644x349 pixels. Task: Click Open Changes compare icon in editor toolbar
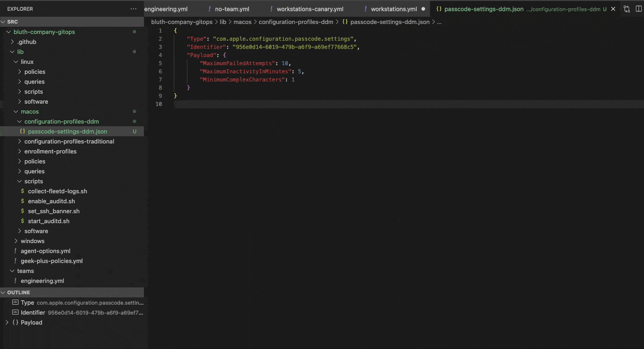click(627, 9)
